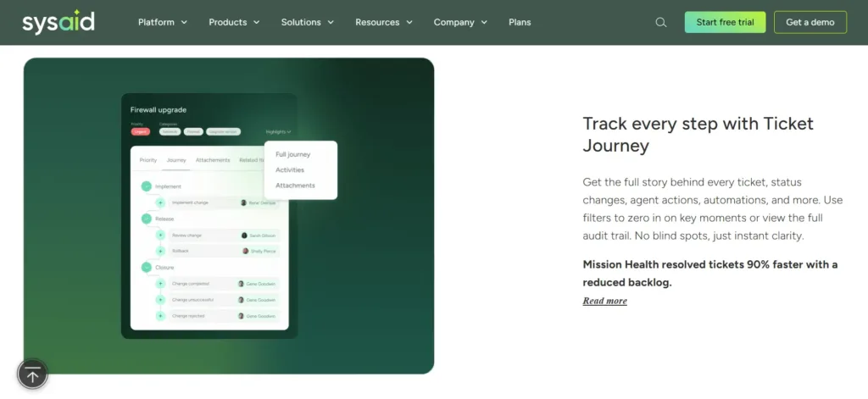This screenshot has height=399, width=868.
Task: Open the Plans page
Action: [x=520, y=22]
